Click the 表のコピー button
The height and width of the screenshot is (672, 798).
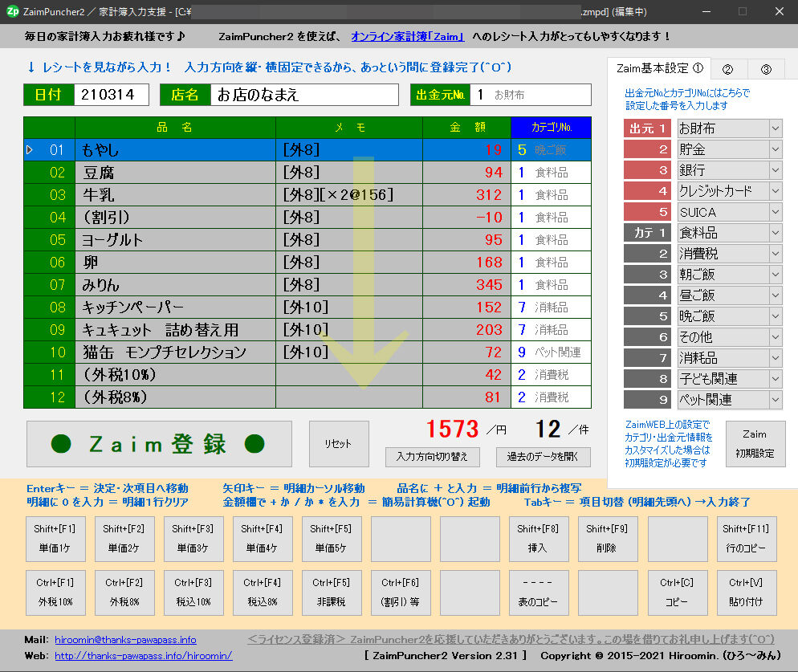click(x=539, y=593)
